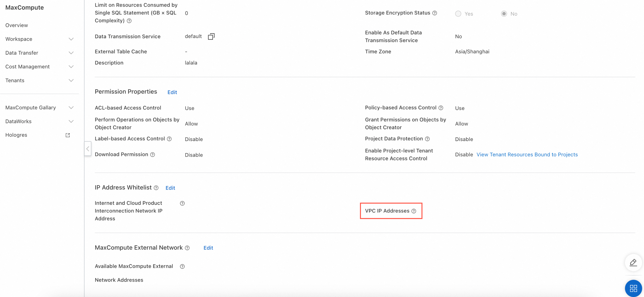This screenshot has height=297, width=644.
Task: Open Data Transfer sidebar item
Action: click(x=22, y=53)
